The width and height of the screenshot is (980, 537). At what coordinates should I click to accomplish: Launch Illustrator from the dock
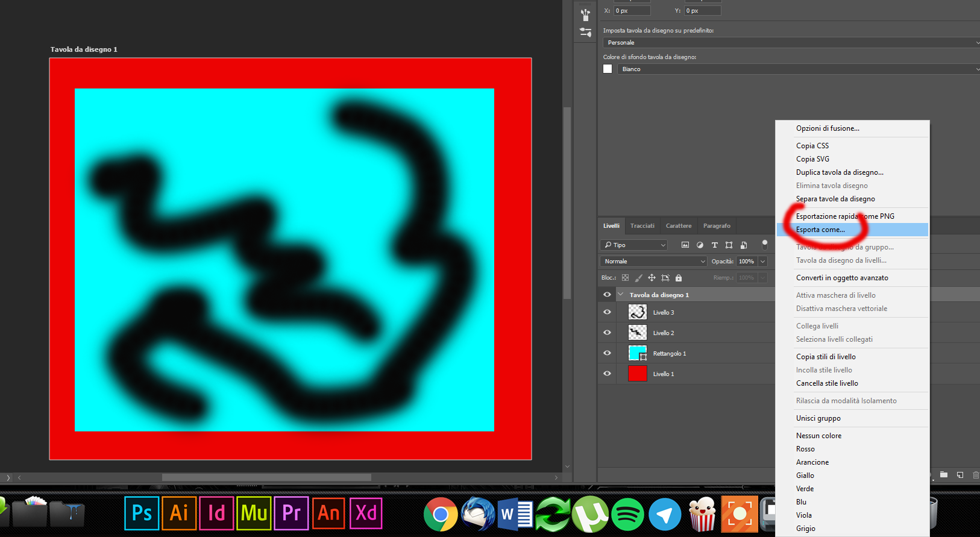point(179,513)
